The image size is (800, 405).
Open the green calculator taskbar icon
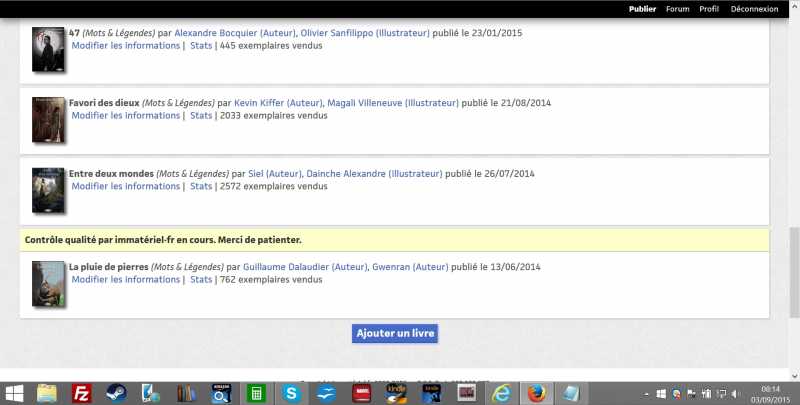pos(256,393)
